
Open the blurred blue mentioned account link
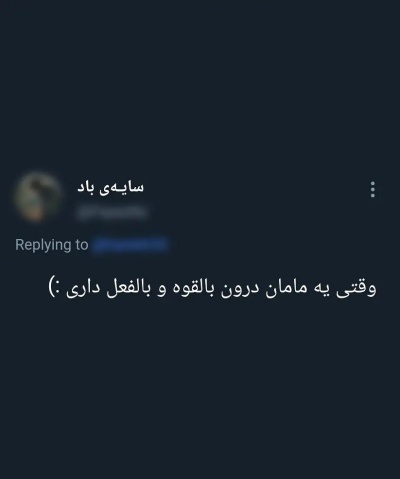pyautogui.click(x=131, y=245)
